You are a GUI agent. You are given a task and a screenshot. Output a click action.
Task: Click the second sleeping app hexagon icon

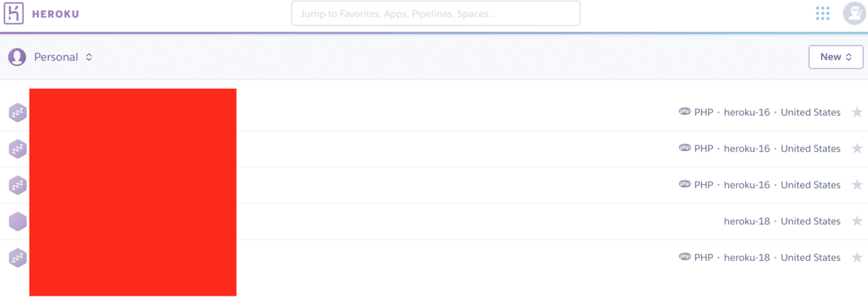(x=17, y=149)
